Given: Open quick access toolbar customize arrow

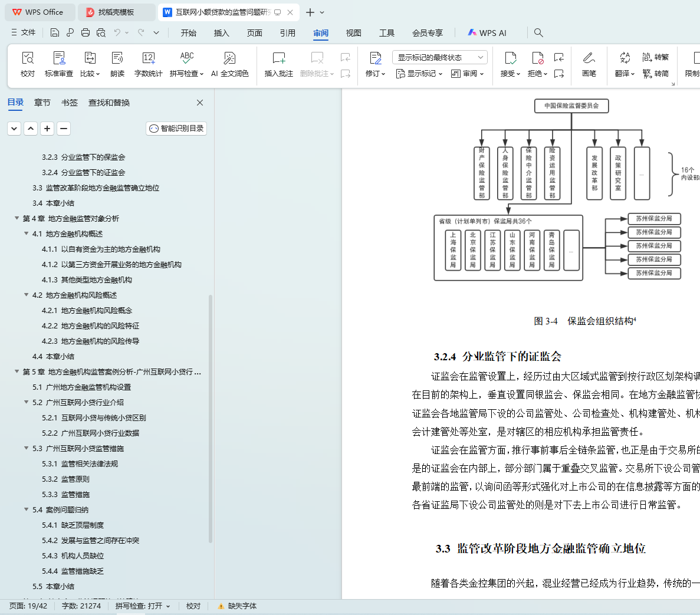Looking at the screenshot, I should click(x=156, y=32).
